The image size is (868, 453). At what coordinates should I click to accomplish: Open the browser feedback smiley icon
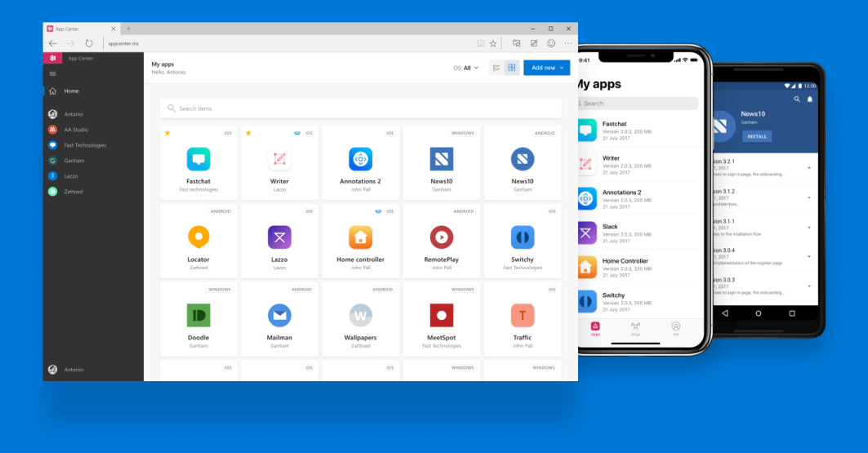(551, 43)
